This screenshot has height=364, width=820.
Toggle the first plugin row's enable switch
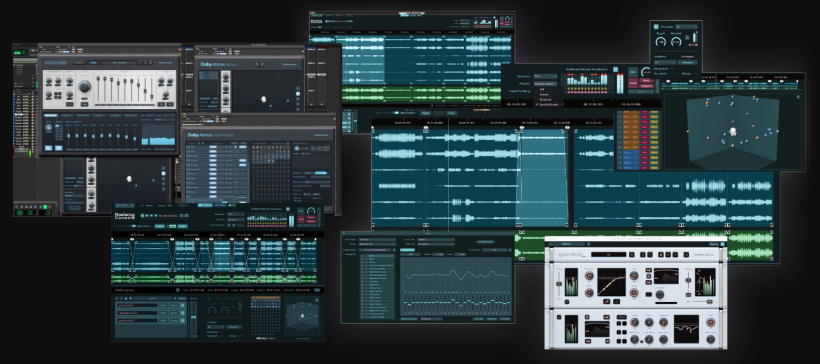(183, 305)
